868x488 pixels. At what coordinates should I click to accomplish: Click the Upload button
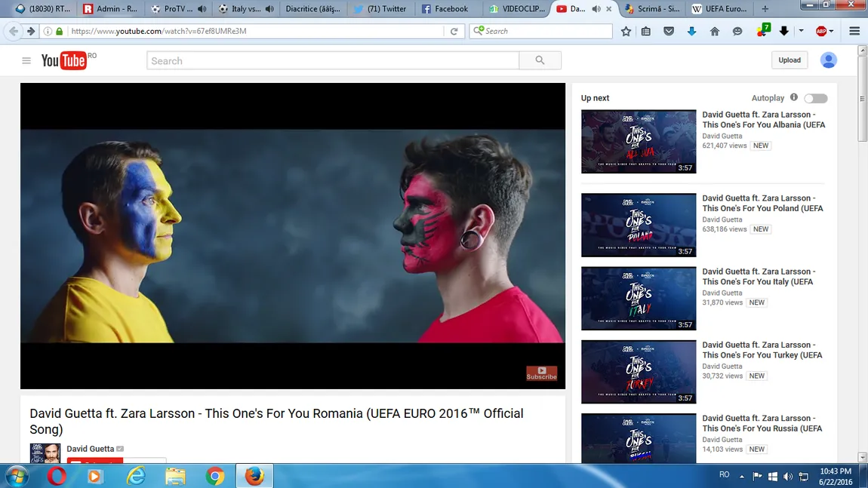[790, 60]
